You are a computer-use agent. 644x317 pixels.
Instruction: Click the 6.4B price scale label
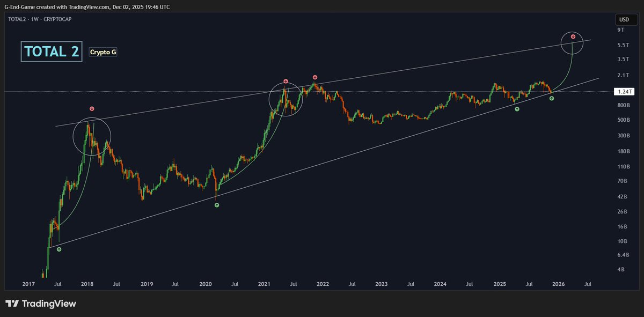[x=623, y=255]
